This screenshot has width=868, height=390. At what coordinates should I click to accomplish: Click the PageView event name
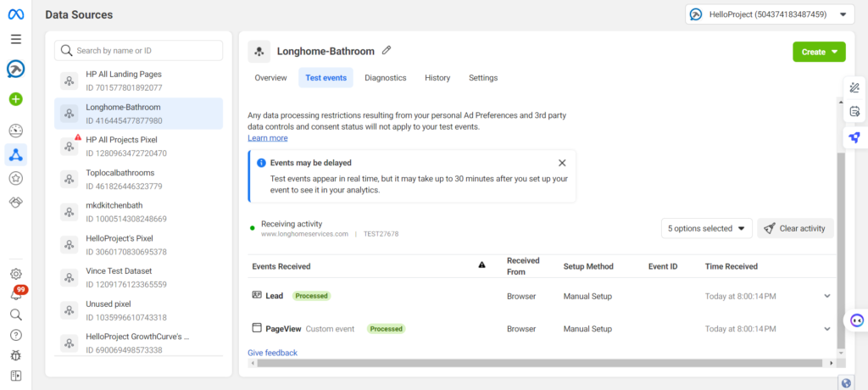point(283,328)
